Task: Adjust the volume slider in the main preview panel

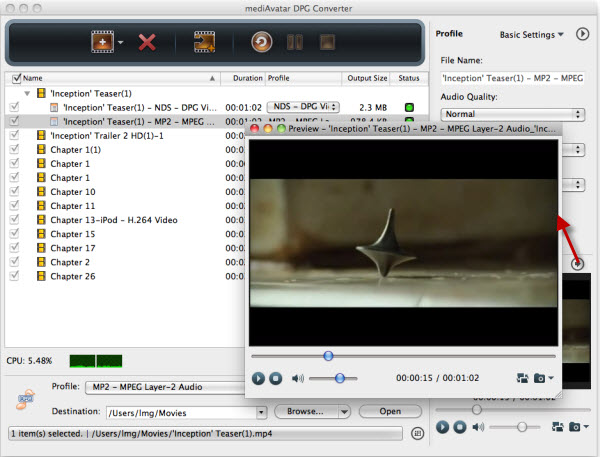Action: pyautogui.click(x=522, y=426)
